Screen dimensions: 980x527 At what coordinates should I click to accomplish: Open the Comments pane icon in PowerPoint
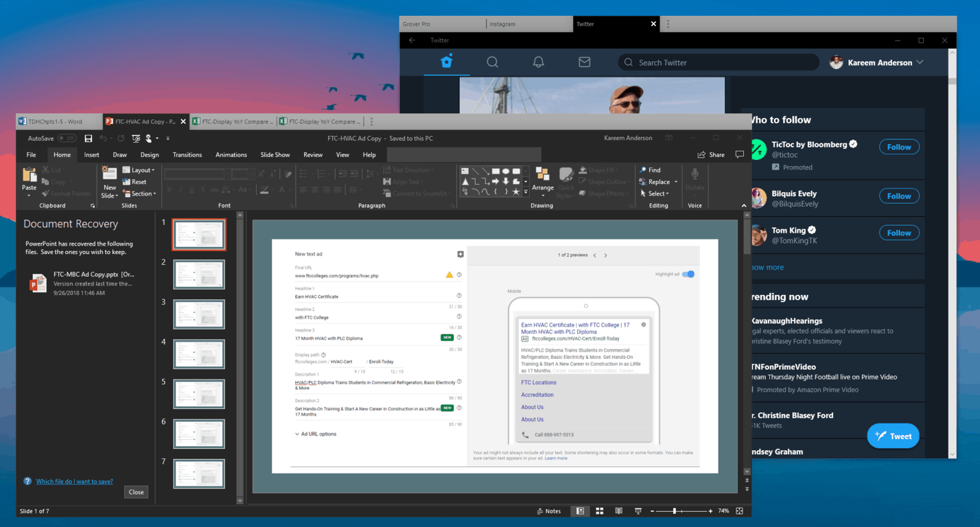coord(739,154)
